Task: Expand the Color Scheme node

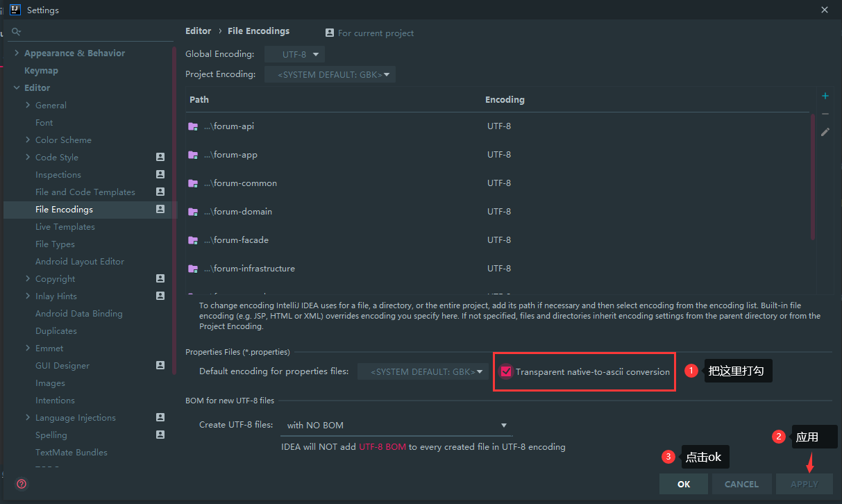Action: pos(28,140)
